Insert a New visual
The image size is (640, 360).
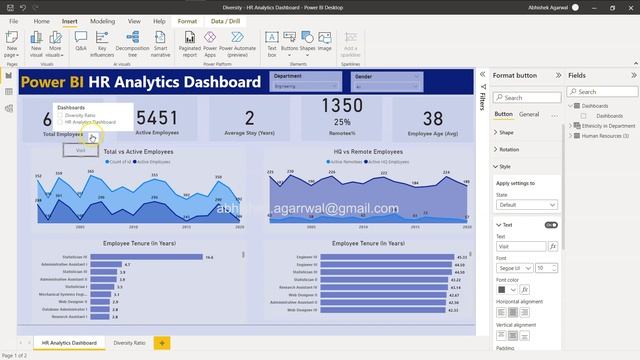click(x=36, y=44)
